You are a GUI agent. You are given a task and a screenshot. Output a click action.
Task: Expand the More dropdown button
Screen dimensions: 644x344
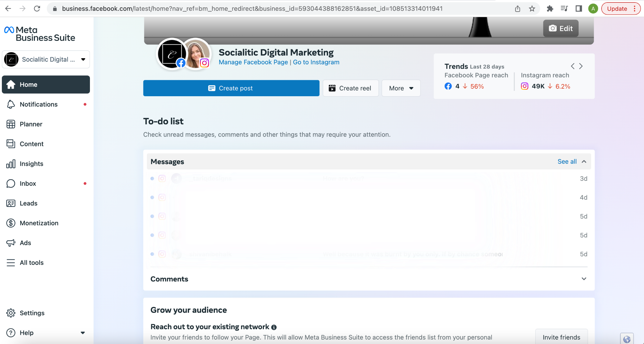(401, 88)
